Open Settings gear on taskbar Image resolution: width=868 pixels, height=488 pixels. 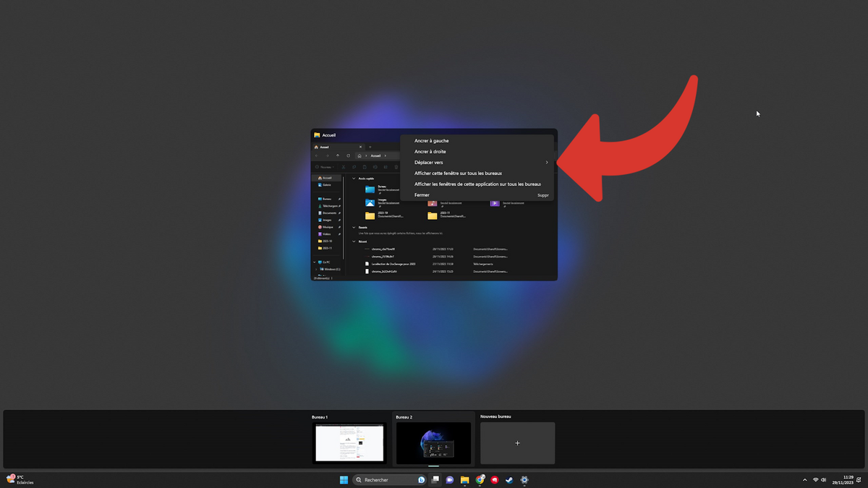coord(524,480)
